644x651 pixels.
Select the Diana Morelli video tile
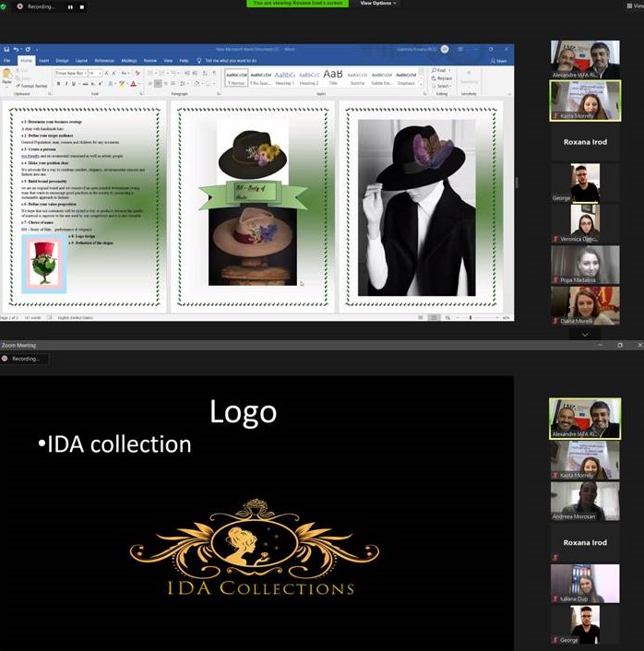pos(585,305)
